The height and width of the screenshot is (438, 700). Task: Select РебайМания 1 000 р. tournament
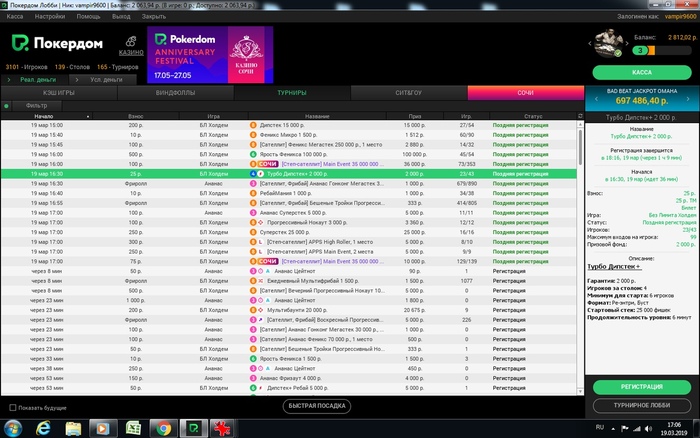tap(289, 193)
